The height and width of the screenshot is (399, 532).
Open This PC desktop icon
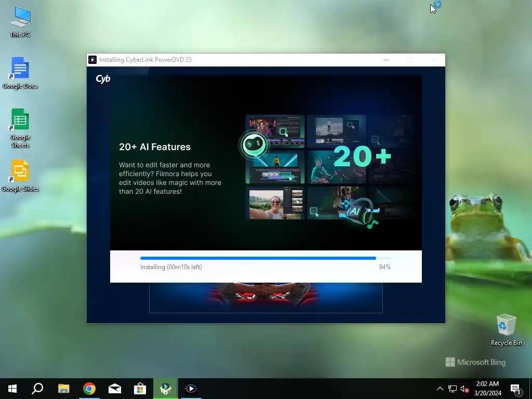(20, 21)
